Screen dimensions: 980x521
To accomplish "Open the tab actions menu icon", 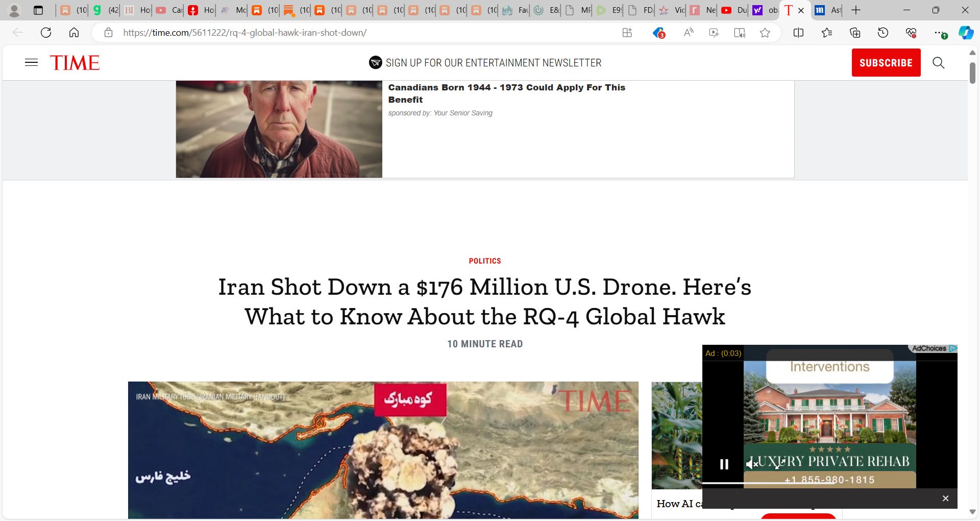I will [38, 10].
